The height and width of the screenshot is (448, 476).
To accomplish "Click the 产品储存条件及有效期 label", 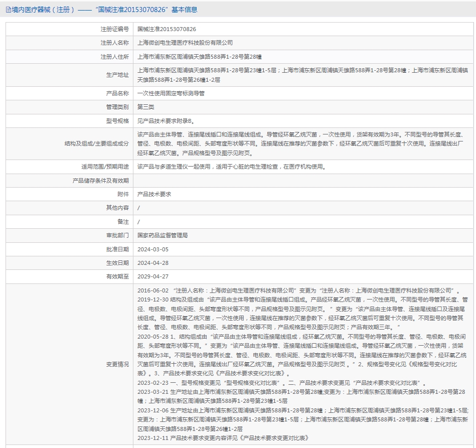I will tap(100, 181).
